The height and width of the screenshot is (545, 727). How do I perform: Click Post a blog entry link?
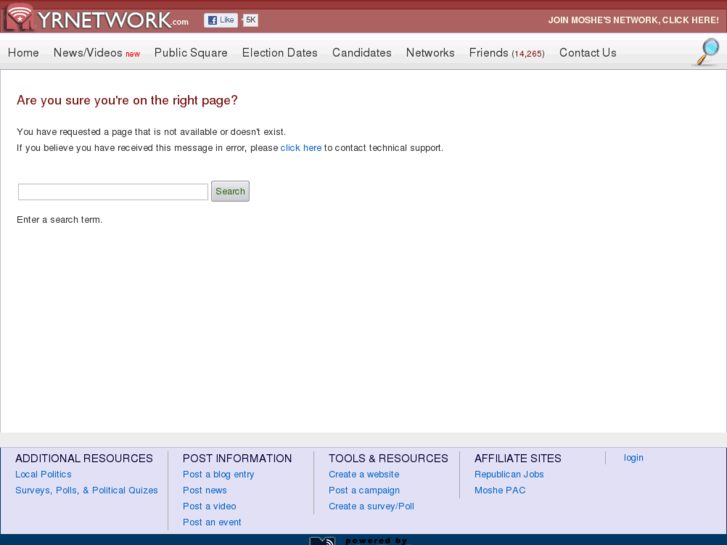pos(218,474)
